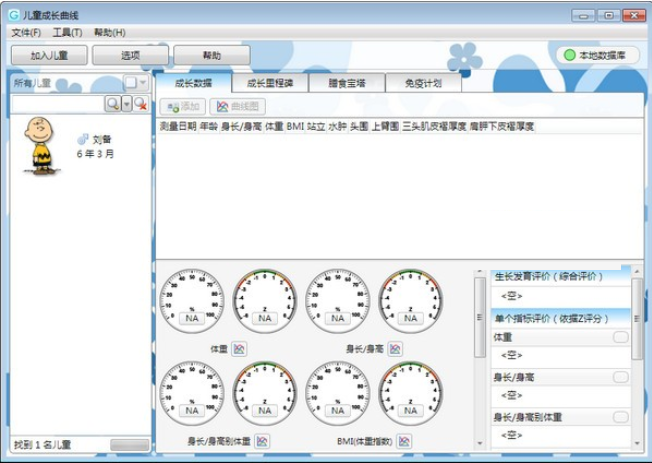The width and height of the screenshot is (652, 463).
Task: Click evaluation panel scroll-up arrow
Action: pyautogui.click(x=637, y=272)
